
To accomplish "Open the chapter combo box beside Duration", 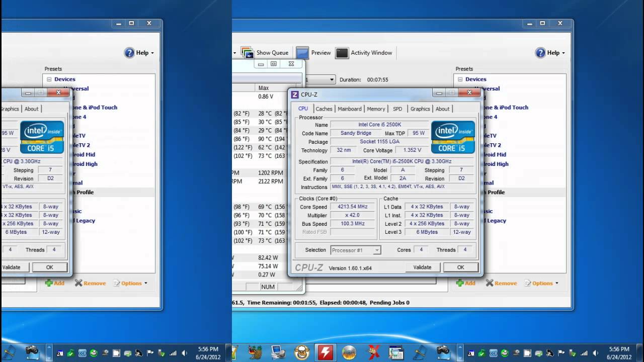I will click(x=320, y=79).
